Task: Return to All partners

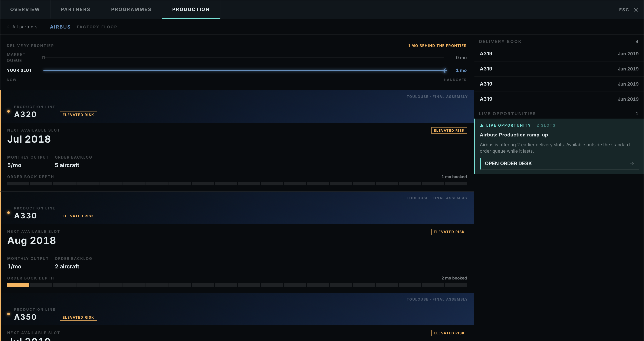Action: pos(22,27)
